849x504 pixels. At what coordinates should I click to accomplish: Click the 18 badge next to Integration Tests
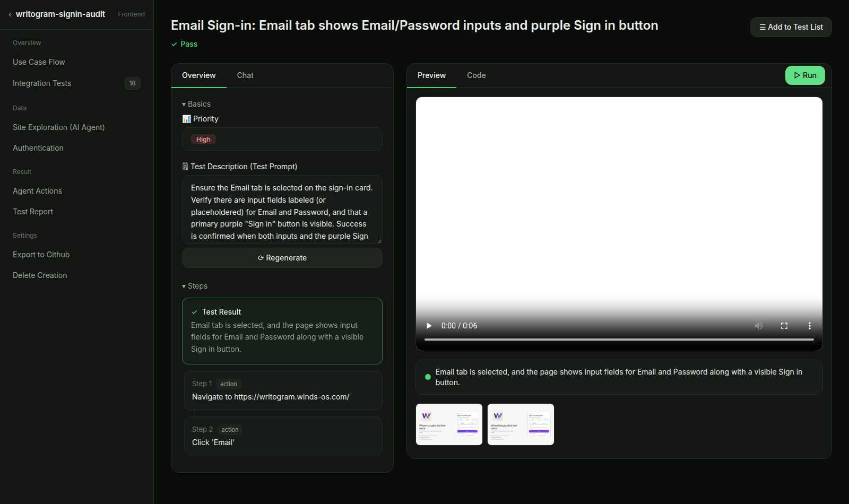133,83
